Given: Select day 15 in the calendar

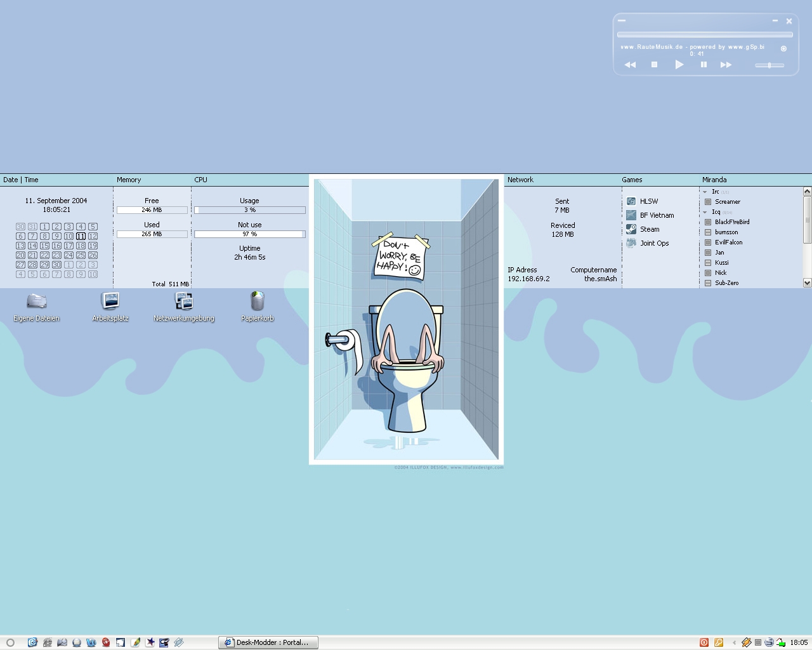Looking at the screenshot, I should pyautogui.click(x=44, y=246).
